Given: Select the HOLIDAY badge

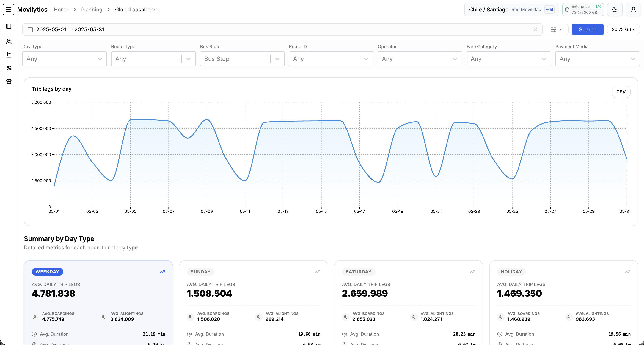Looking at the screenshot, I should click(511, 272).
